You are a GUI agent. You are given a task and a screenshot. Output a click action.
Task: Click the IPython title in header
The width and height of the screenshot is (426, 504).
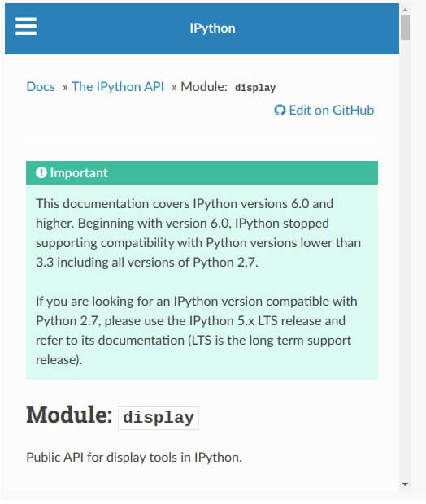(212, 28)
